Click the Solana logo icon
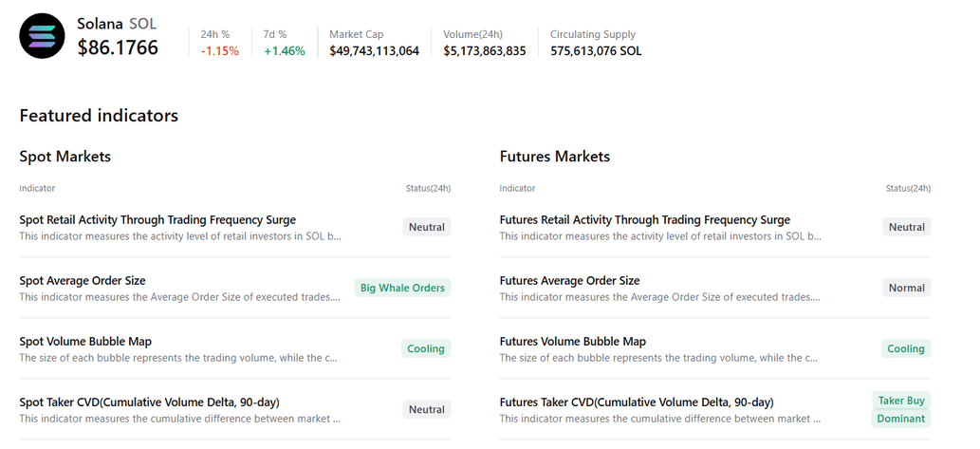This screenshot has height=449, width=980. (42, 36)
